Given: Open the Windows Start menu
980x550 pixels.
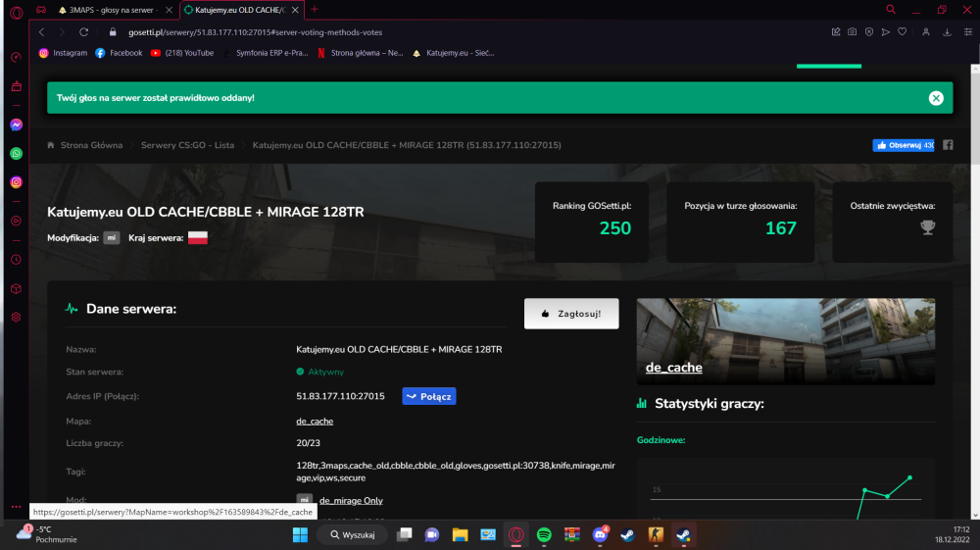Looking at the screenshot, I should coord(300,535).
